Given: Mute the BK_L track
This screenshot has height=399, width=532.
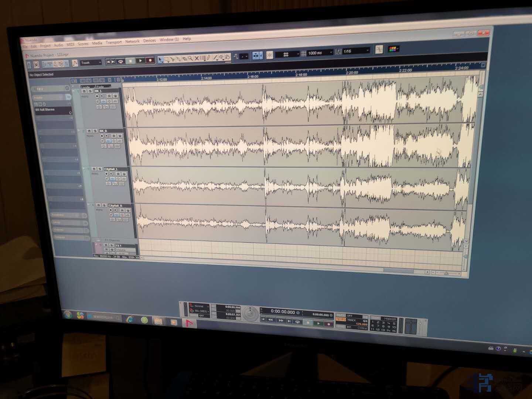Looking at the screenshot, I should [x=84, y=91].
